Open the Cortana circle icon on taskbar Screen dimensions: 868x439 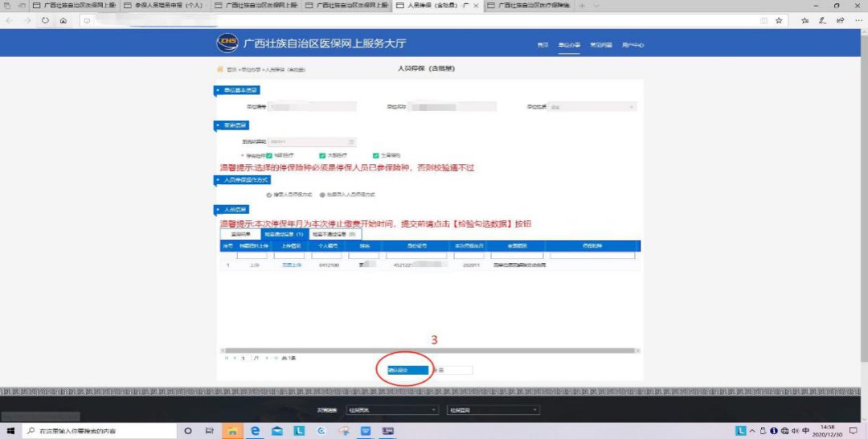point(188,431)
